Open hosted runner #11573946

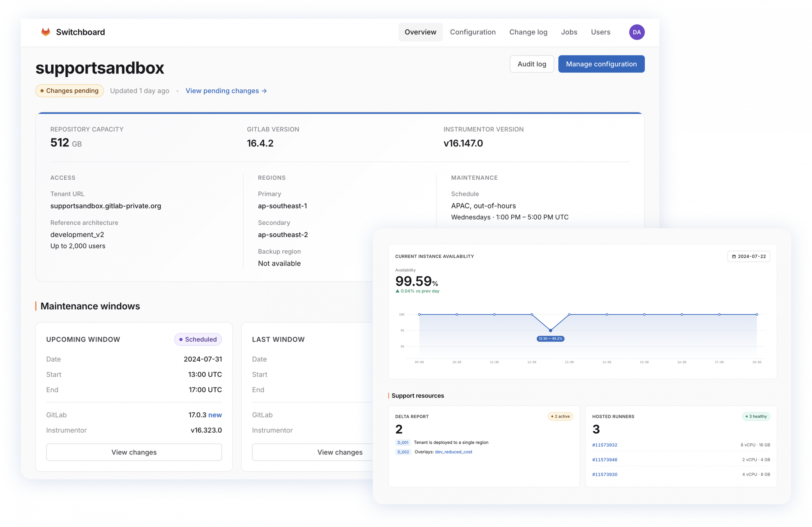coord(605,460)
